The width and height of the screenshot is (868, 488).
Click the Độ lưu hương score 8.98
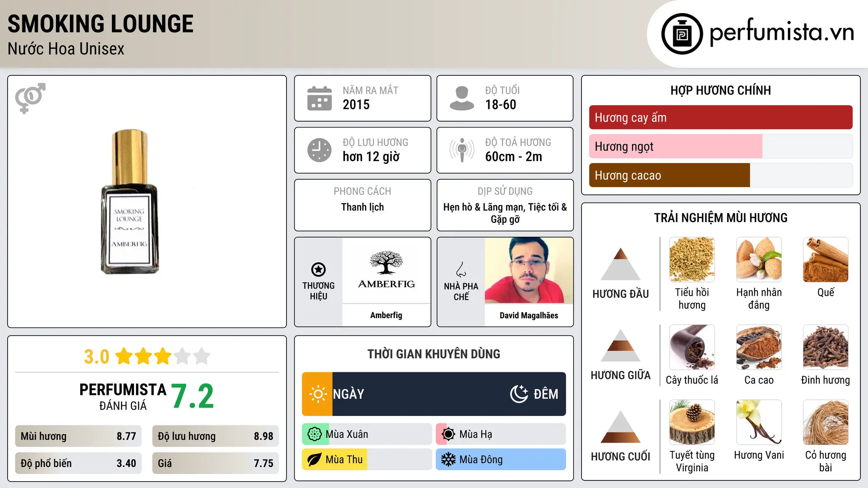click(x=264, y=436)
